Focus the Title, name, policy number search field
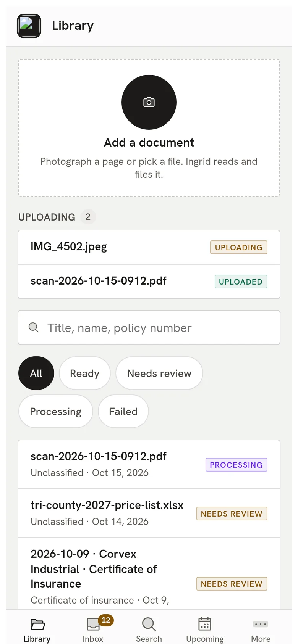This screenshot has height=644, width=298. 149,327
